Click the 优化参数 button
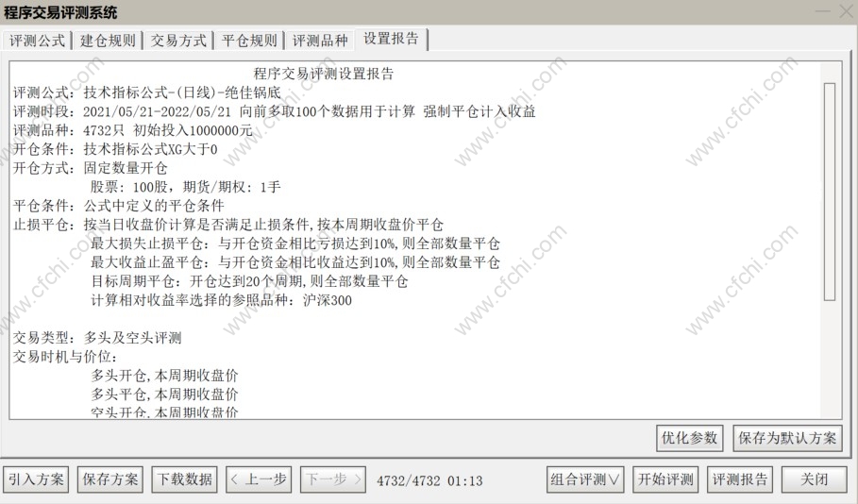Image resolution: width=858 pixels, height=504 pixels. click(689, 438)
